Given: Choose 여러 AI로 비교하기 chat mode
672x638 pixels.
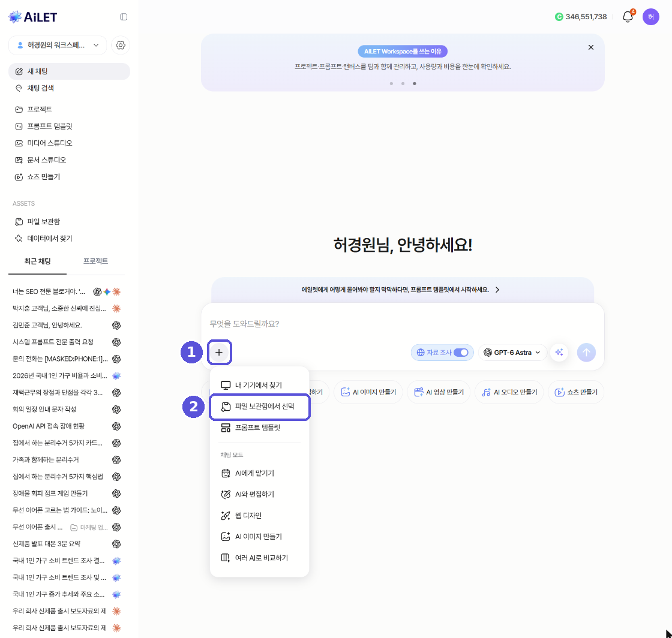Looking at the screenshot, I should [x=259, y=558].
